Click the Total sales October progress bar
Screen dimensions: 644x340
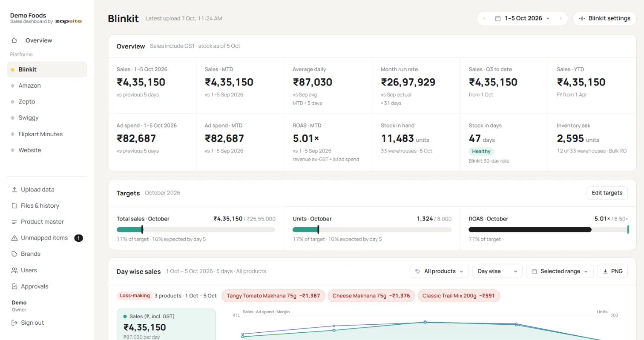(196, 230)
